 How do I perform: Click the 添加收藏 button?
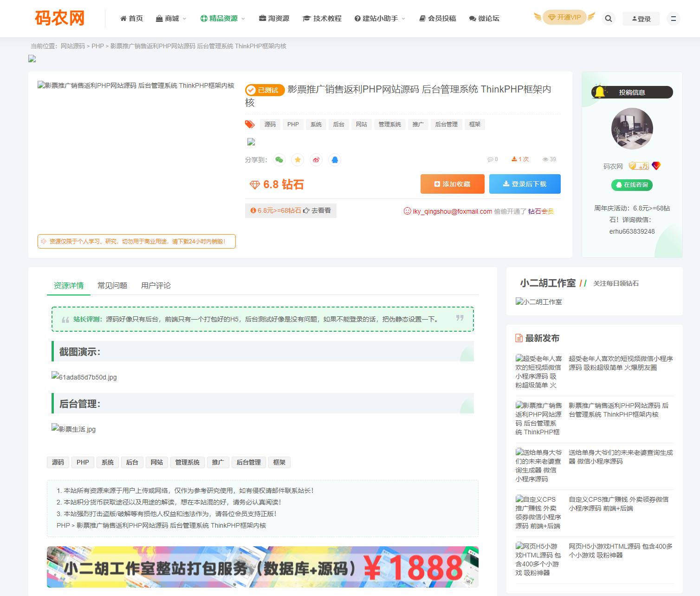point(452,183)
